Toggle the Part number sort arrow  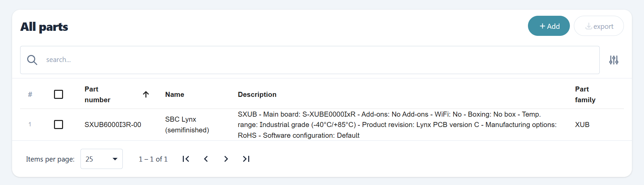pos(146,95)
